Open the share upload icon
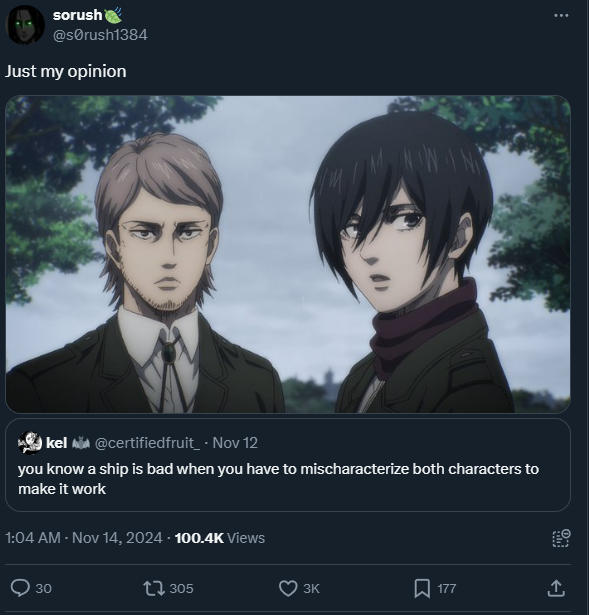The height and width of the screenshot is (615, 589). [556, 588]
